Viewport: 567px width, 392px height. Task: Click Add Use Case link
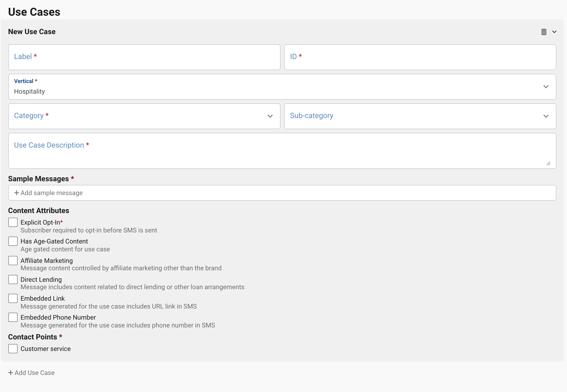[x=34, y=373]
